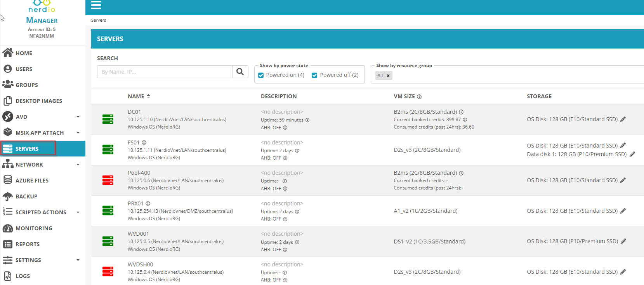Edit WVD001 OS disk pencil icon
Viewport: 644px width, 285px height.
point(623,241)
